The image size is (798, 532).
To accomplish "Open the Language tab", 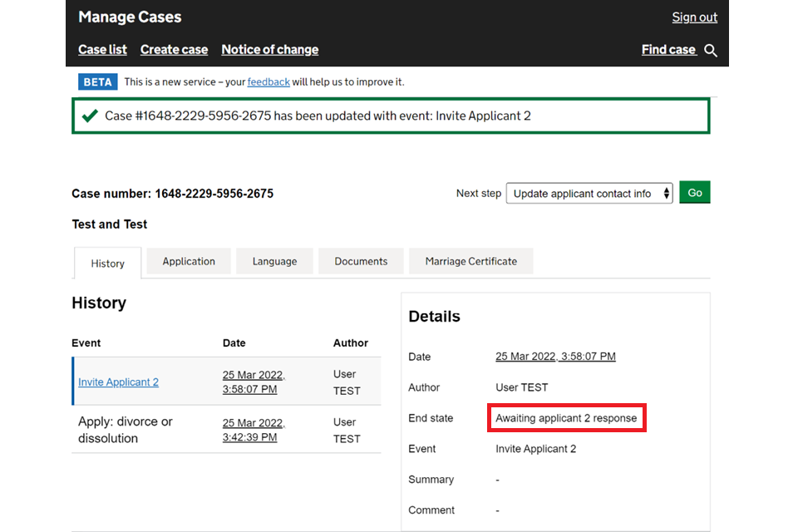I will [x=274, y=261].
